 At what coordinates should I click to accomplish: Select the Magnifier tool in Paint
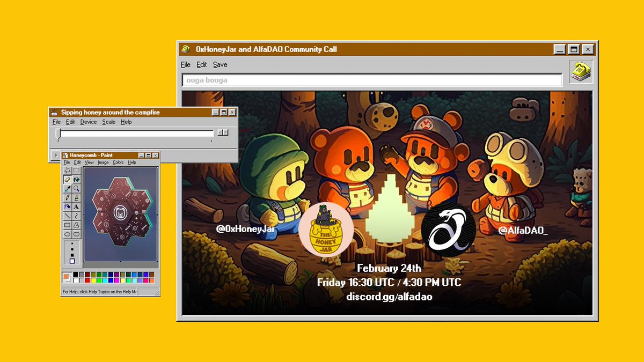76,189
